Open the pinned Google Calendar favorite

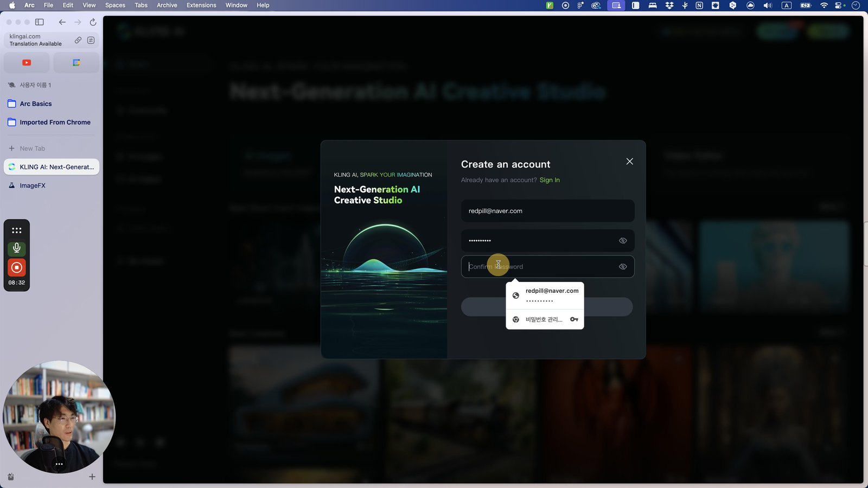click(x=76, y=63)
